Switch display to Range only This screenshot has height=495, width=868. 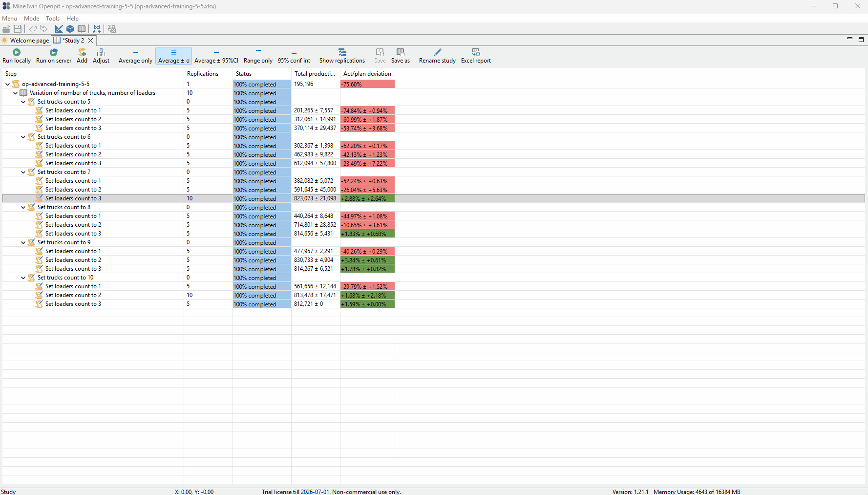(x=258, y=56)
